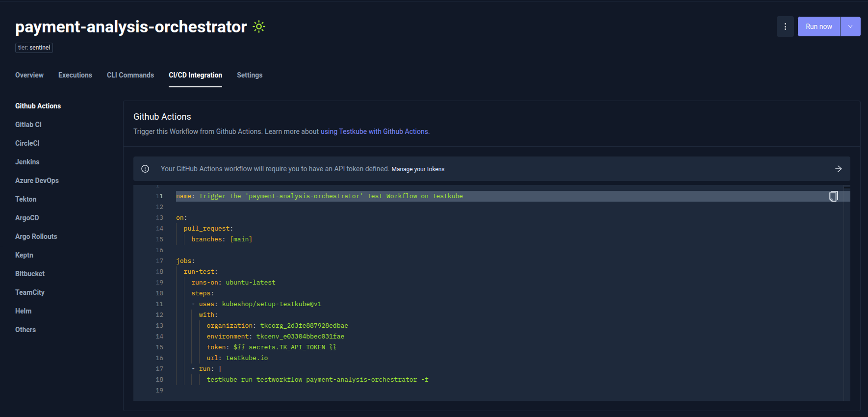Select Github Actions in the sidebar
The image size is (868, 417).
click(38, 106)
